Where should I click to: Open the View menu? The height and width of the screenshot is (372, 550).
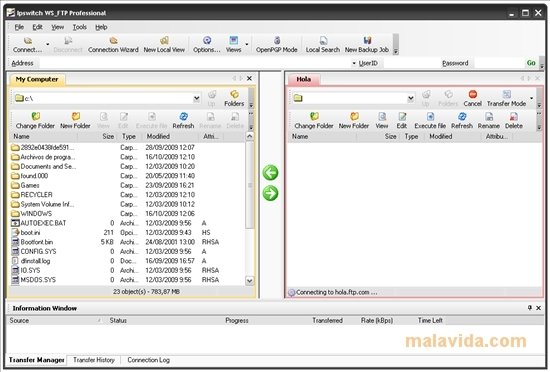(58, 27)
